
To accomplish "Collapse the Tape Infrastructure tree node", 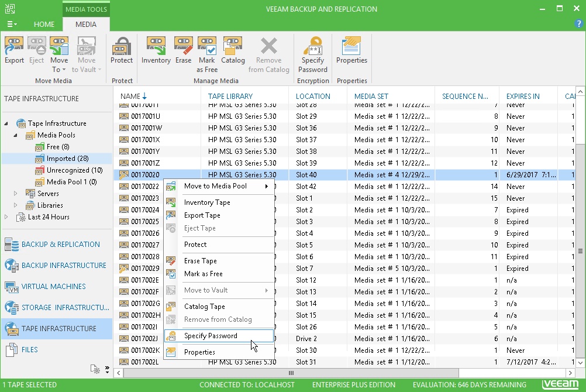I will click(6, 123).
